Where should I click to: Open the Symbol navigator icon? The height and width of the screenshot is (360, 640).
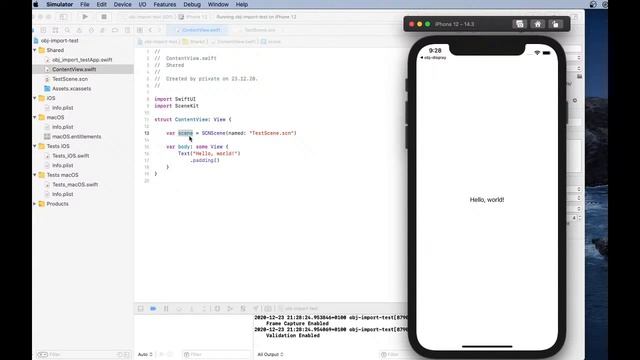pyautogui.click(x=55, y=30)
